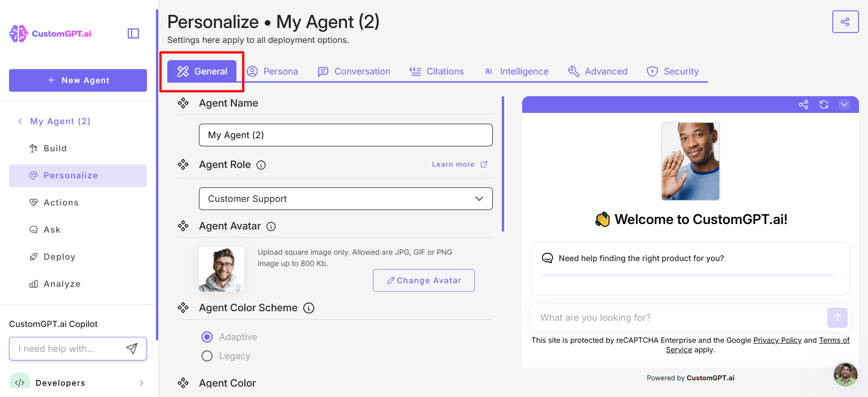The image size is (868, 397).
Task: Click the drag icon beside Agent Color
Action: (x=183, y=383)
